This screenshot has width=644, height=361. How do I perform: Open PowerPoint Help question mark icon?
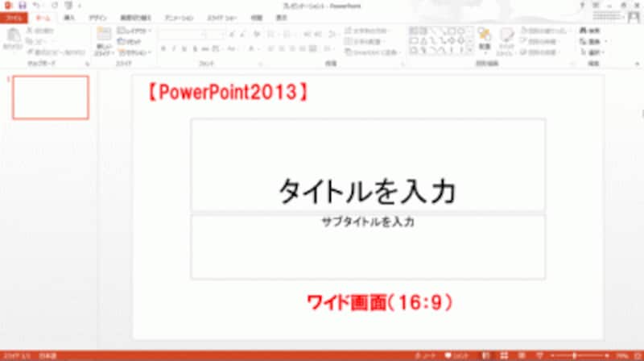pyautogui.click(x=582, y=5)
